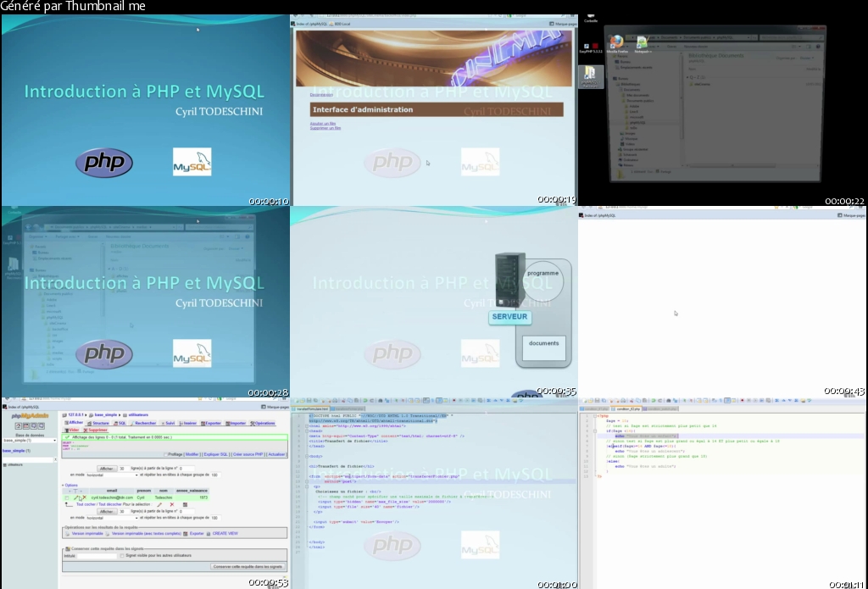This screenshot has width=868, height=589.
Task: Open the SQL tab in phpMyAdmin
Action: [x=120, y=423]
